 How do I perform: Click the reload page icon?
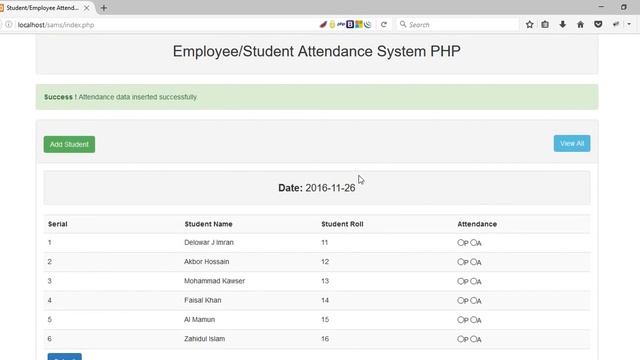[x=384, y=24]
